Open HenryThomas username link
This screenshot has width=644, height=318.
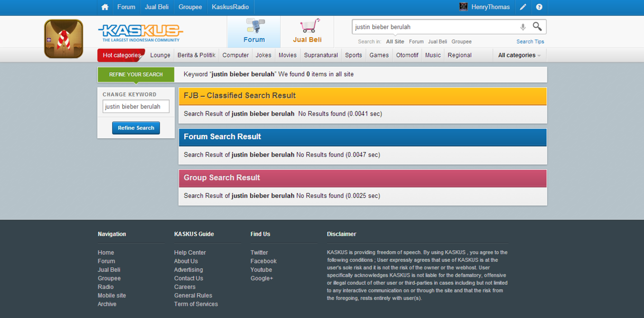491,7
